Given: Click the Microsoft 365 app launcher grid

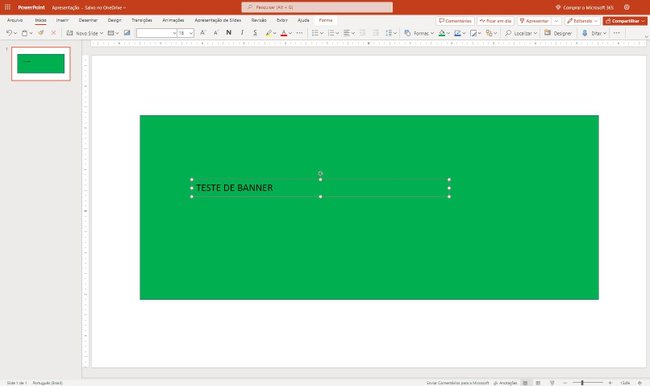Looking at the screenshot, I should coord(7,7).
